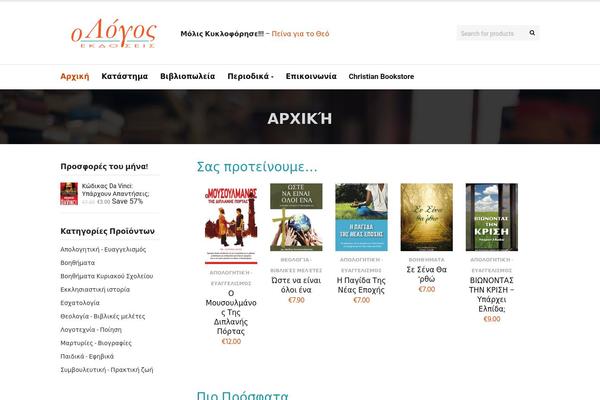Click the ο Λόγος Εκδόσεις logo
This screenshot has width=600, height=400.
point(114,33)
